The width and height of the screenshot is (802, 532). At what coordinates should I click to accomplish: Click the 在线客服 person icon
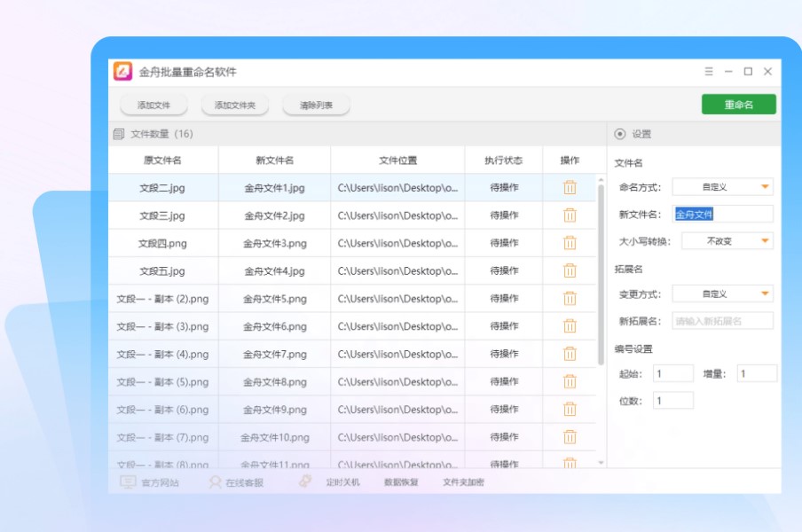coord(216,482)
